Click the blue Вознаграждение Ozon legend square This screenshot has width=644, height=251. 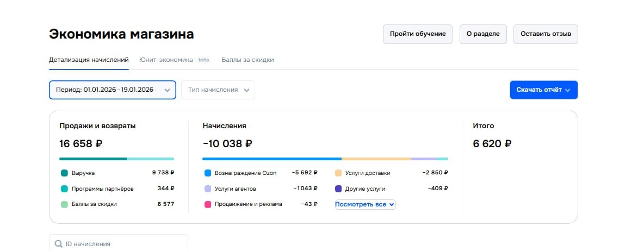208,173
